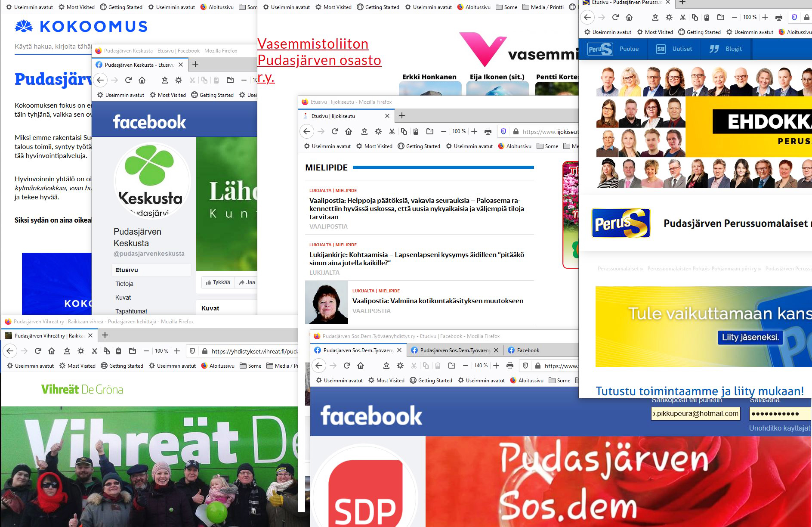Zoom in with the plus icon in the Iijokiseutu window
Image resolution: width=812 pixels, height=527 pixels.
point(474,131)
